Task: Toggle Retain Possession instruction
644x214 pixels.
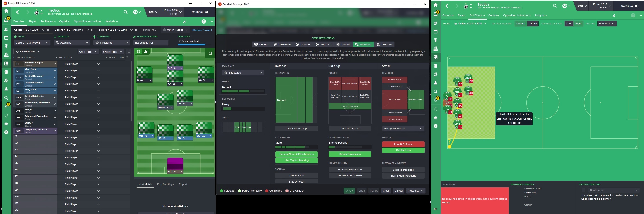Action: click(x=350, y=154)
